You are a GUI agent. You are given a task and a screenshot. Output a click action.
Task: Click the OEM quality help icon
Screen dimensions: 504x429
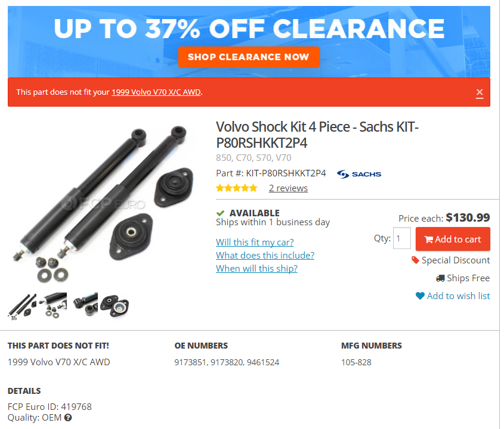68,418
